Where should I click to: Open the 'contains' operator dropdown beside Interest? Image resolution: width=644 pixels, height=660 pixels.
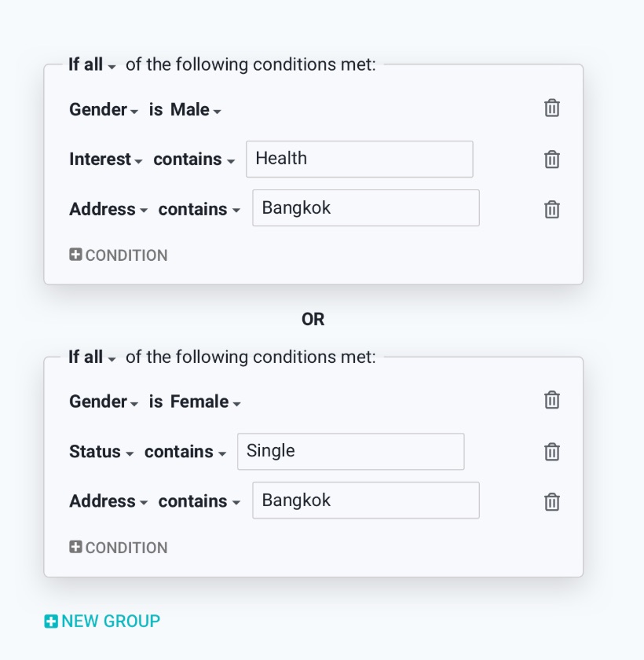194,159
